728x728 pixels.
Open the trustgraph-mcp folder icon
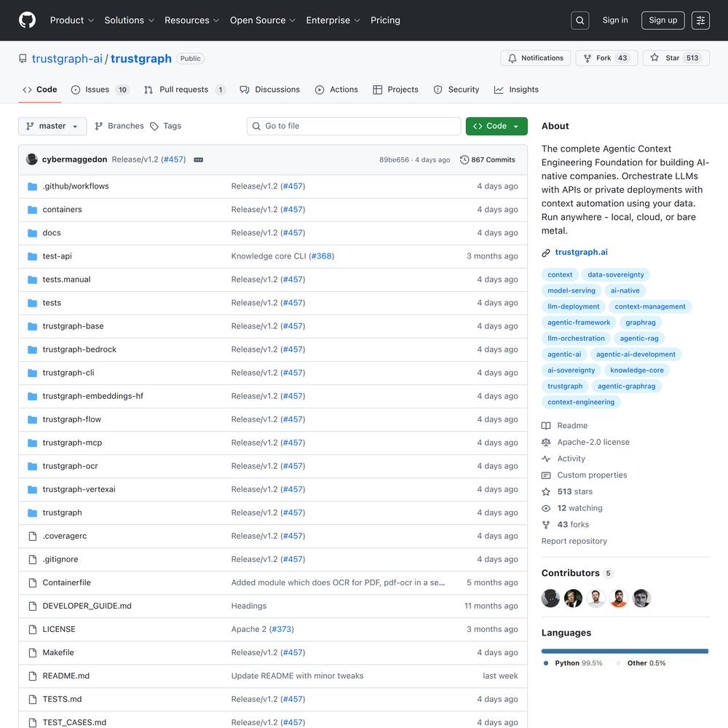pos(32,443)
